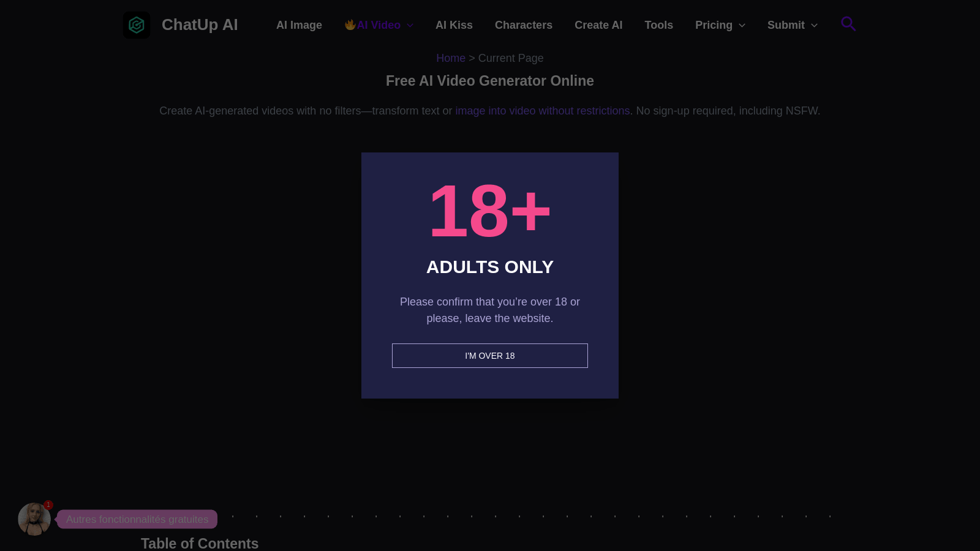Click the flame icon beside AI Video
This screenshot has height=551, width=980.
point(350,24)
